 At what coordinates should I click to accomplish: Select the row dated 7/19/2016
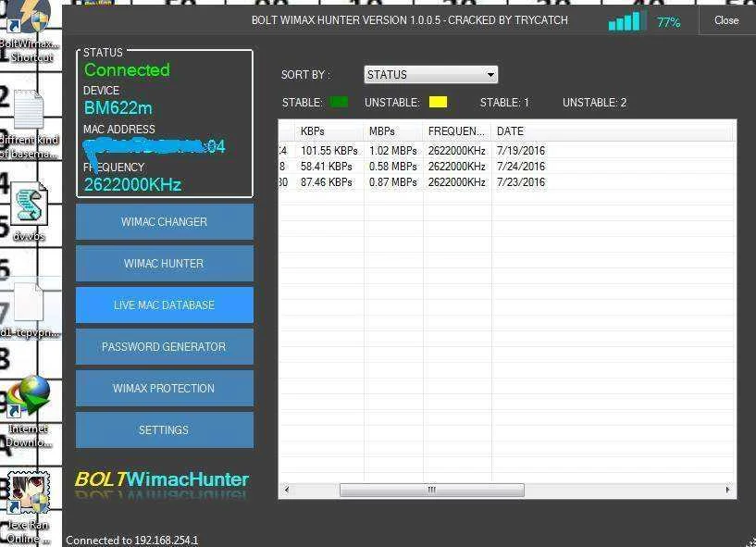point(507,151)
